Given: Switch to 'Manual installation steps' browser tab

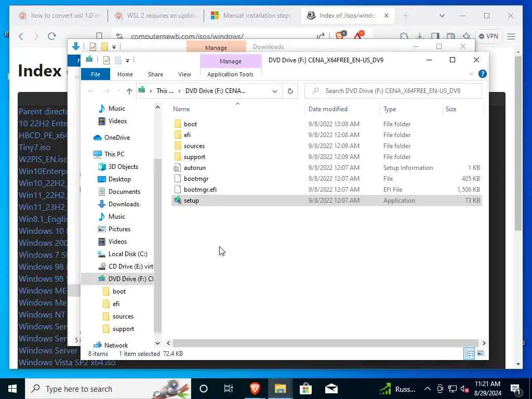Looking at the screenshot, I should pyautogui.click(x=252, y=16).
